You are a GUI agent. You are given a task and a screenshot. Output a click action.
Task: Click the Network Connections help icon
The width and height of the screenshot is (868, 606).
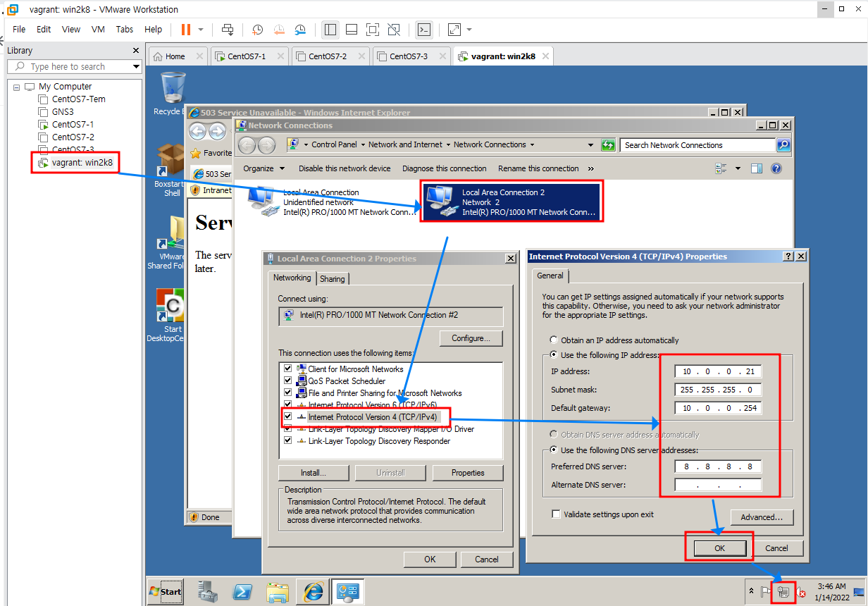point(776,168)
